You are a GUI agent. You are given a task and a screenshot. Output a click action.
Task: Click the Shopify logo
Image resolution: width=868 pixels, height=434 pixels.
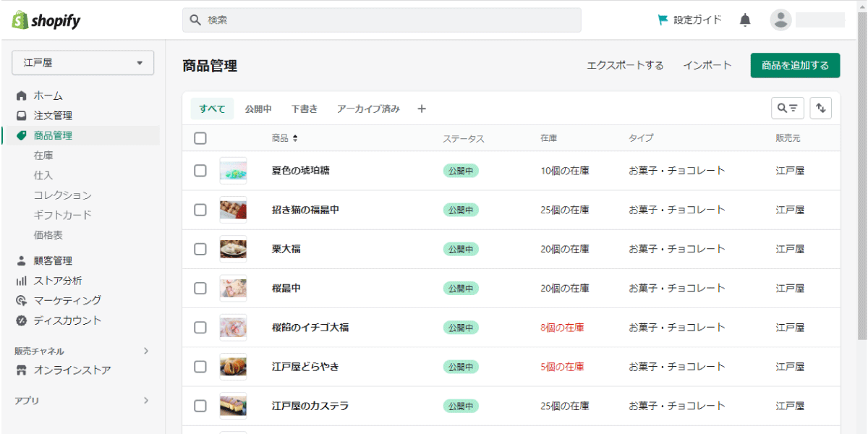pyautogui.click(x=46, y=20)
